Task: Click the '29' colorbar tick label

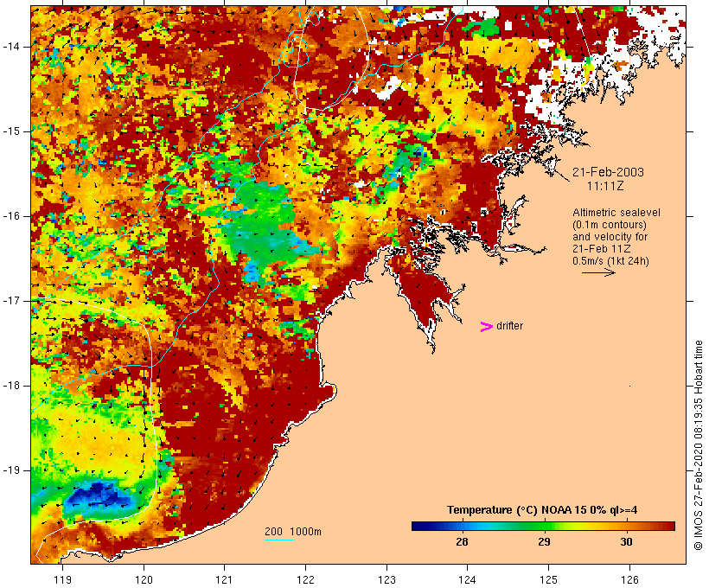Action: tap(544, 541)
